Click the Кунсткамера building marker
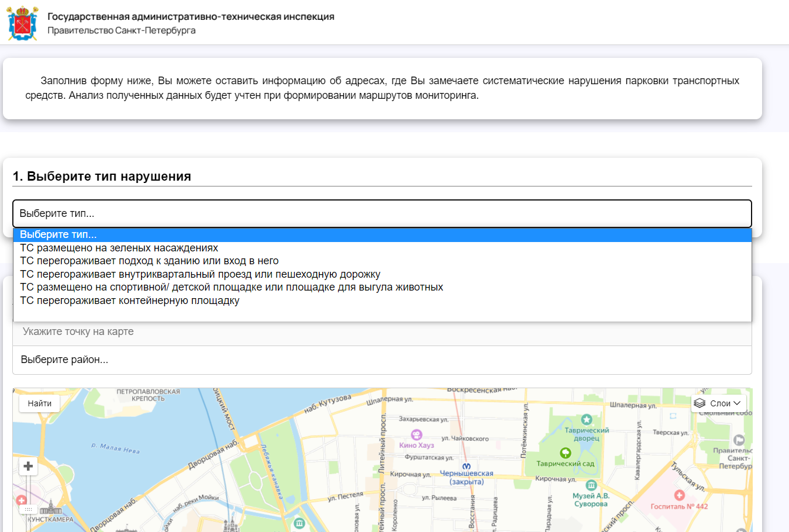Viewport: 789px width, 532px height. [51, 507]
